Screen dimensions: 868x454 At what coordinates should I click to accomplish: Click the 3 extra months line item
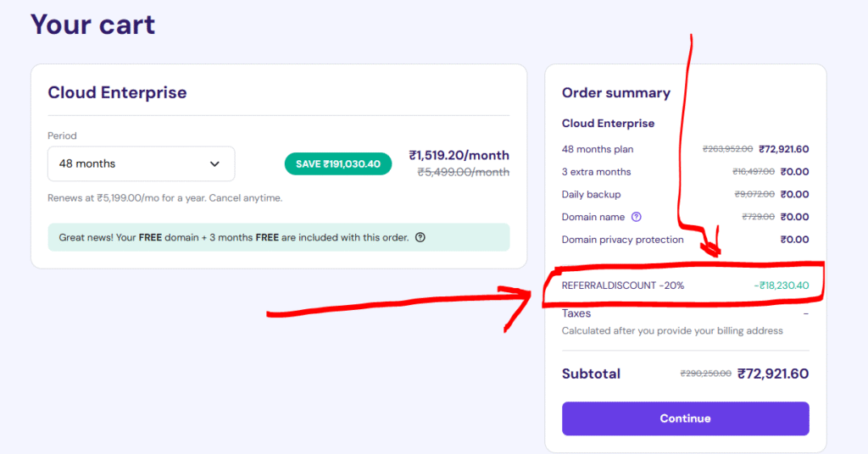596,172
